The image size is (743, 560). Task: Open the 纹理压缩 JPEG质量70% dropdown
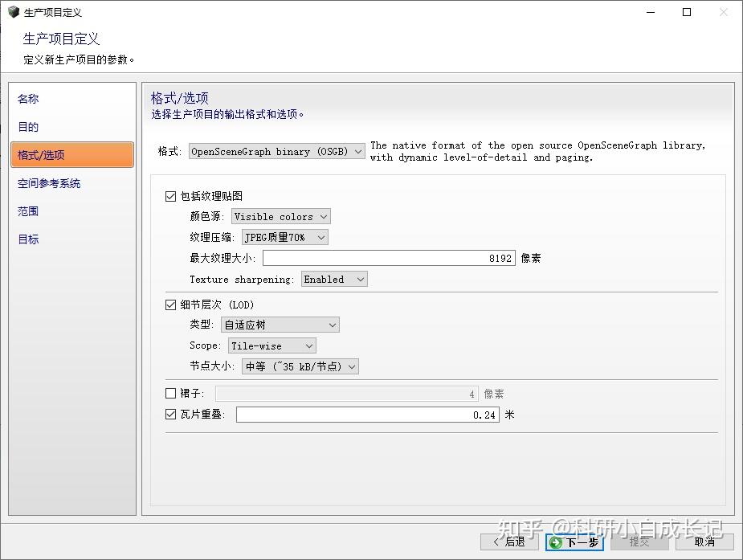coord(285,237)
